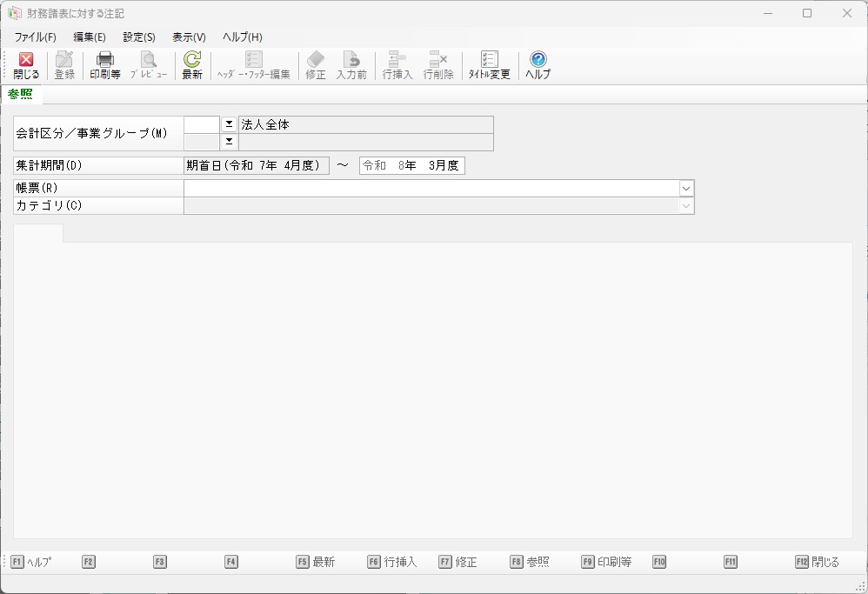Click the ﾌﾟﾚﾋﾞｭｰ preview magnifier icon
868x594 pixels.
[149, 60]
